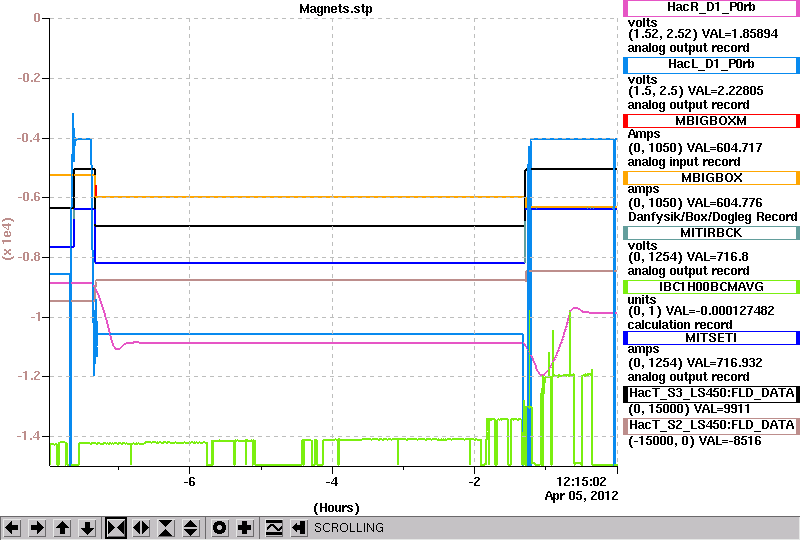Click the (x 1e4) y-axis label
This screenshot has height=540, width=800.
8,238
